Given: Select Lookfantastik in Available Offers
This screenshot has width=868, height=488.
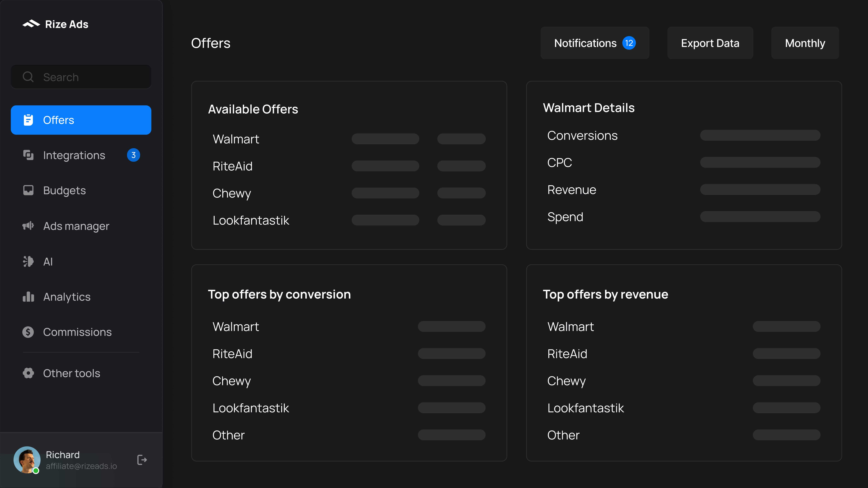Looking at the screenshot, I should click(x=251, y=220).
